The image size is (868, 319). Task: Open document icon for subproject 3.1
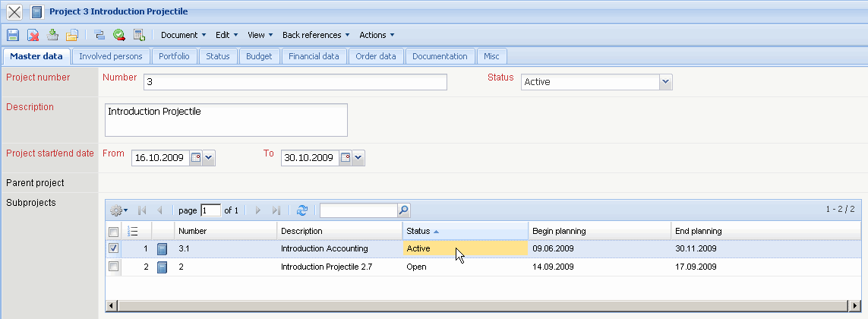(x=162, y=248)
